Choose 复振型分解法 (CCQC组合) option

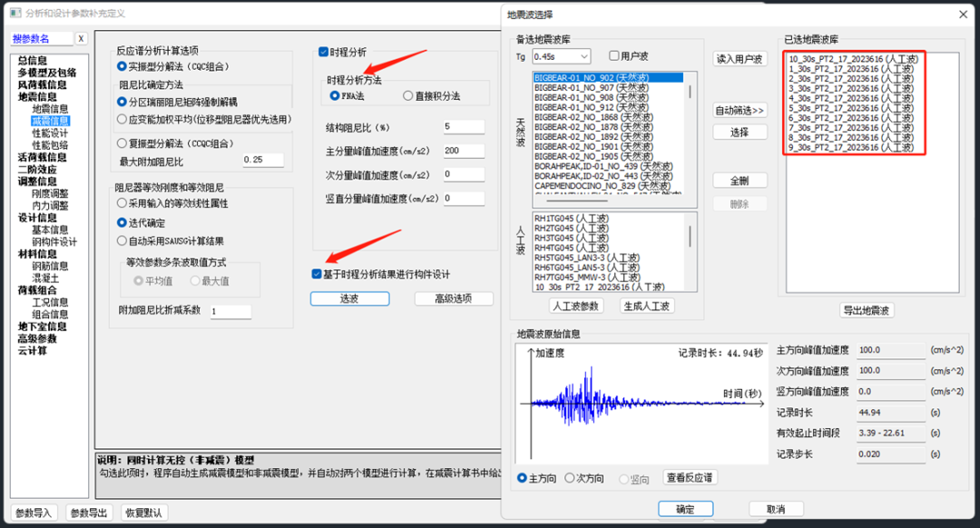(x=122, y=143)
